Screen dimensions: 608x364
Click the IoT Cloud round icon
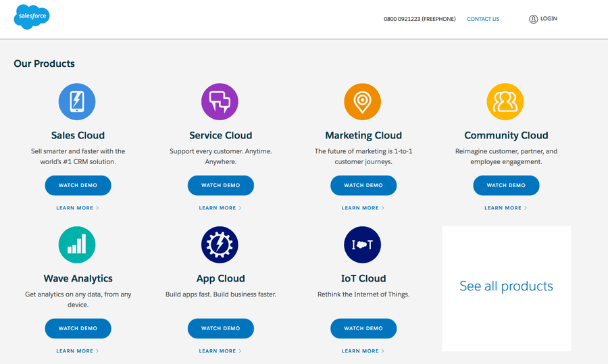coord(363,244)
